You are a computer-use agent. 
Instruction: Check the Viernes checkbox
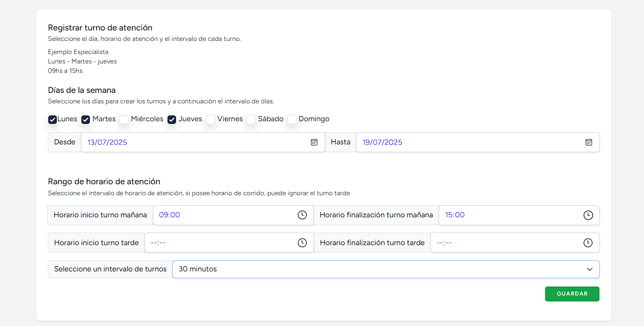pyautogui.click(x=211, y=120)
